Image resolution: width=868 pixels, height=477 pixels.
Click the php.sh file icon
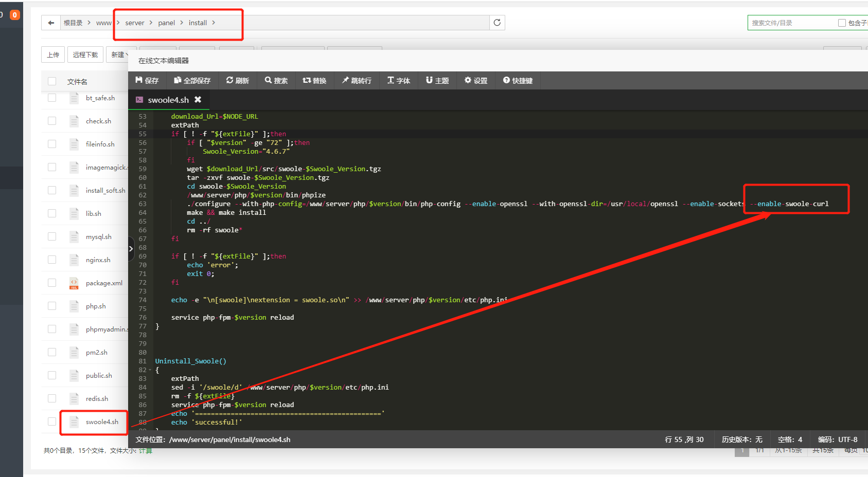74,306
